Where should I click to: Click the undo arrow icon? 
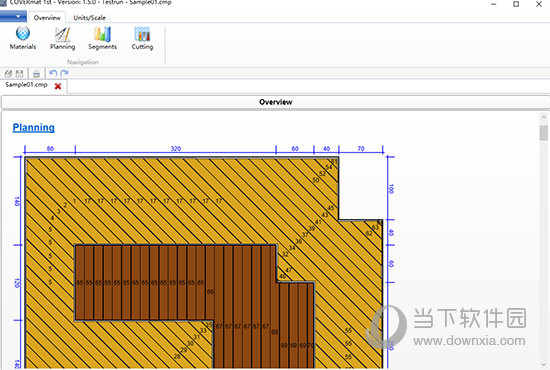[53, 73]
